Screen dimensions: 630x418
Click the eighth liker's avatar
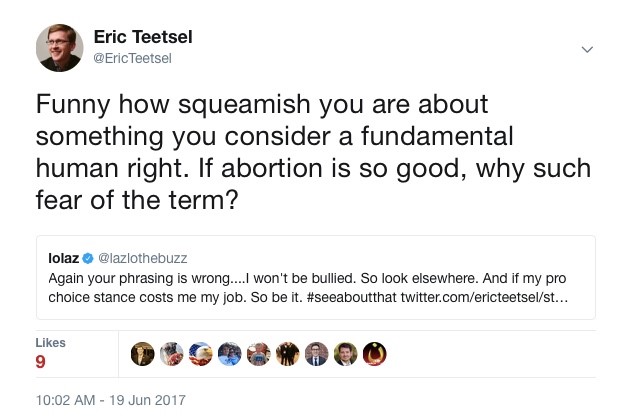(346, 354)
